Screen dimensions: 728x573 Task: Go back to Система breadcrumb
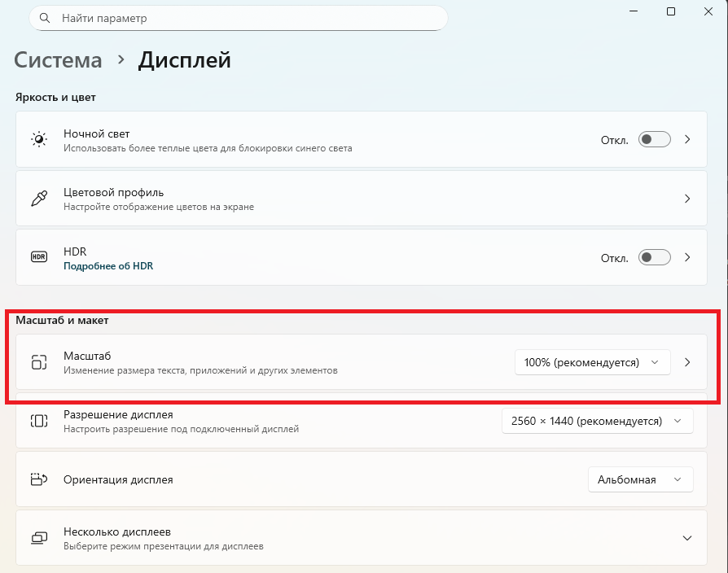pyautogui.click(x=59, y=60)
